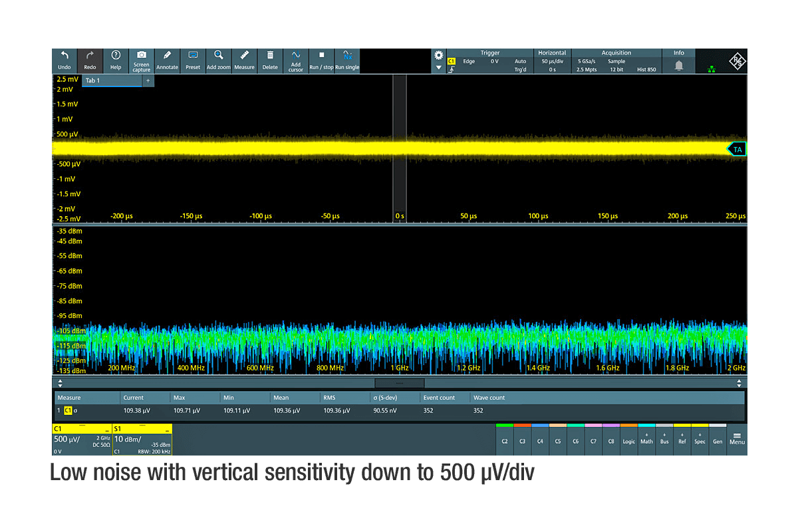Click σ (S-dev) value 90.55 nV
Viewport: 798px width, 532px height.
point(386,410)
